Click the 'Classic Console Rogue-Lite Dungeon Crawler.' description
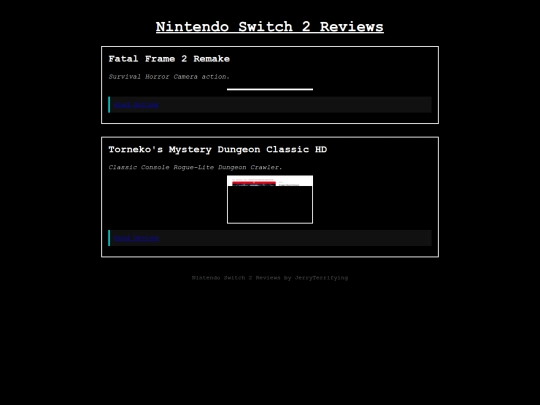Image resolution: width=540 pixels, height=405 pixels. coord(195,167)
